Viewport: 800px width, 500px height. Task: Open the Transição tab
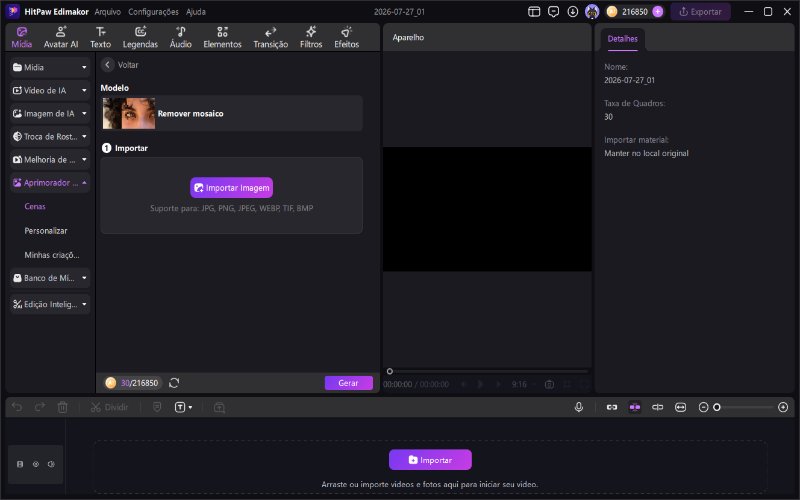tap(270, 37)
